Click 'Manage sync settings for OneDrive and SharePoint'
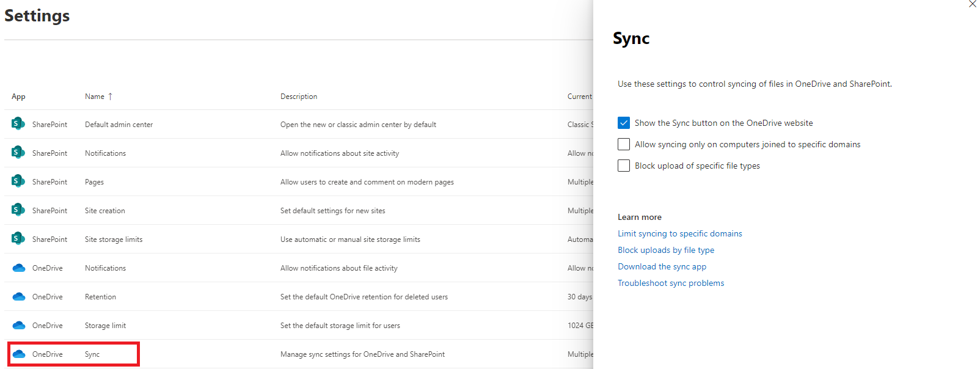980x369 pixels. (x=362, y=354)
